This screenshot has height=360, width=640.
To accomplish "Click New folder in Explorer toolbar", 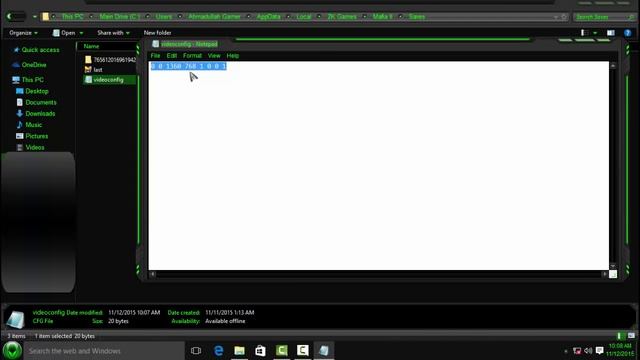I will coord(157,33).
